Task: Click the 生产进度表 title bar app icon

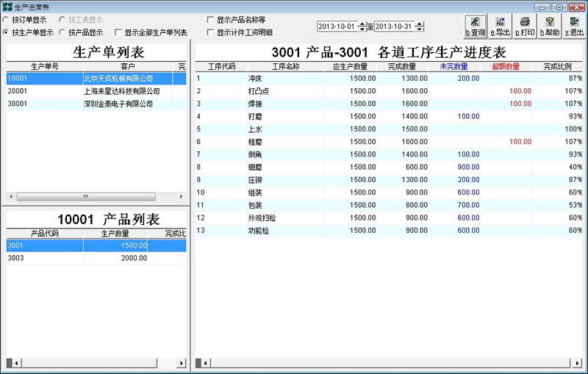Action: [x=7, y=7]
